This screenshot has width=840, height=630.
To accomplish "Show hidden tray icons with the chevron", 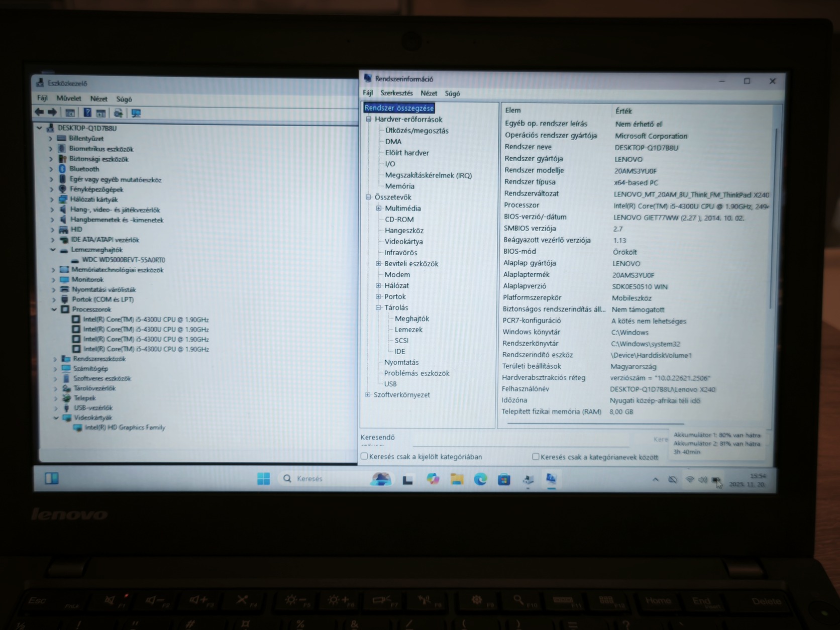I will click(x=655, y=480).
